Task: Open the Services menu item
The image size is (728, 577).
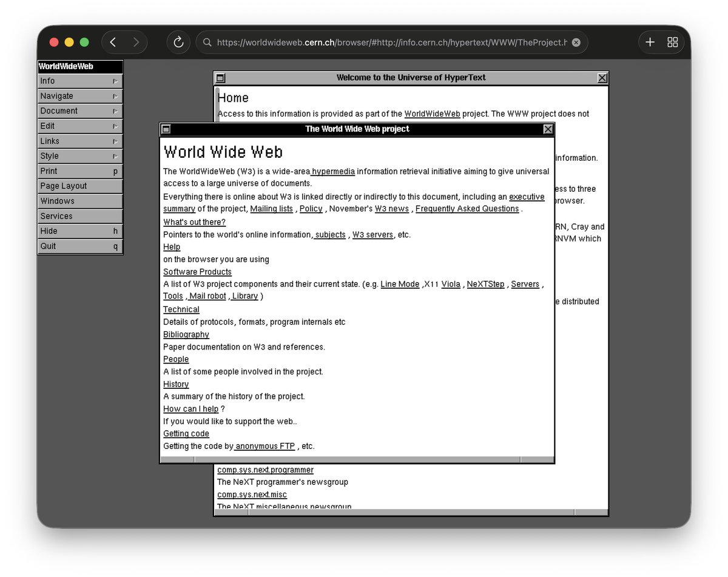Action: point(80,217)
